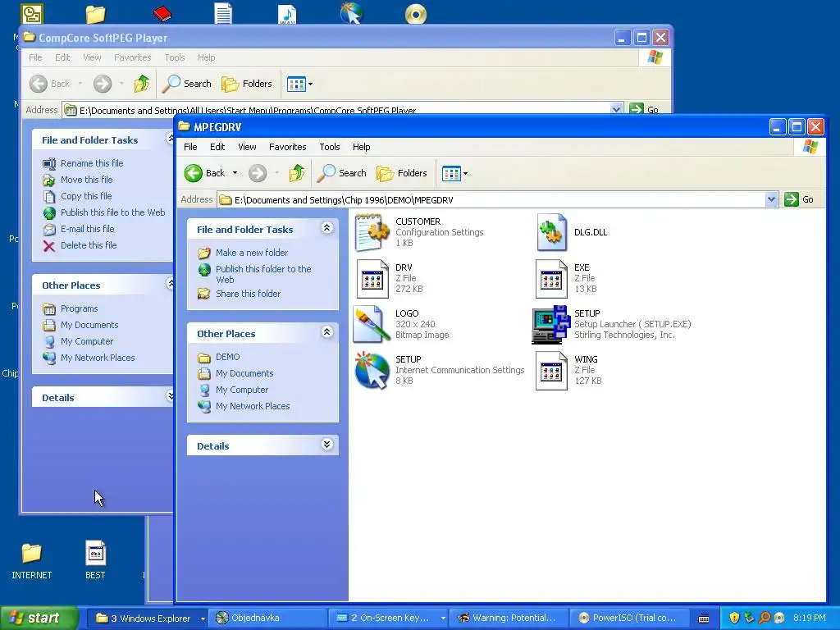Click Delete this file in CompCore window
The image size is (840, 630).
(89, 245)
